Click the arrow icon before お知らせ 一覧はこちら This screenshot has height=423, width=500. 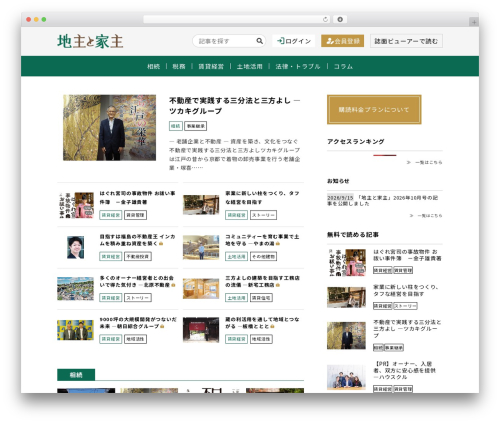[x=411, y=216]
